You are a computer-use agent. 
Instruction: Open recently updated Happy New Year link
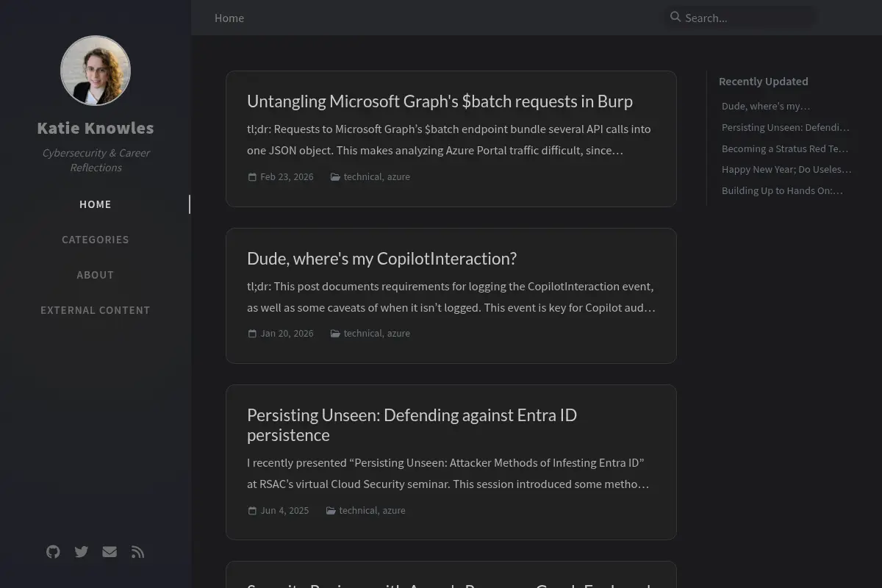(x=786, y=169)
